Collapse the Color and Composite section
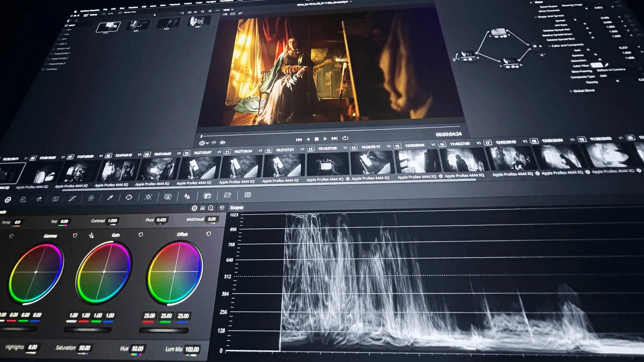This screenshot has height=362, width=644. pos(549,46)
